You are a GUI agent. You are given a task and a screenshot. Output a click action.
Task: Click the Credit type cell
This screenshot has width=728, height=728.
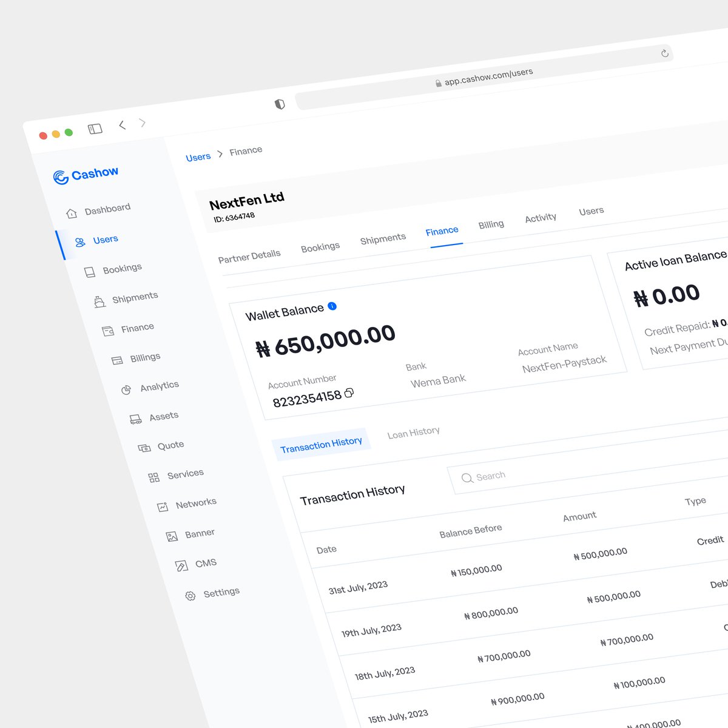710,540
